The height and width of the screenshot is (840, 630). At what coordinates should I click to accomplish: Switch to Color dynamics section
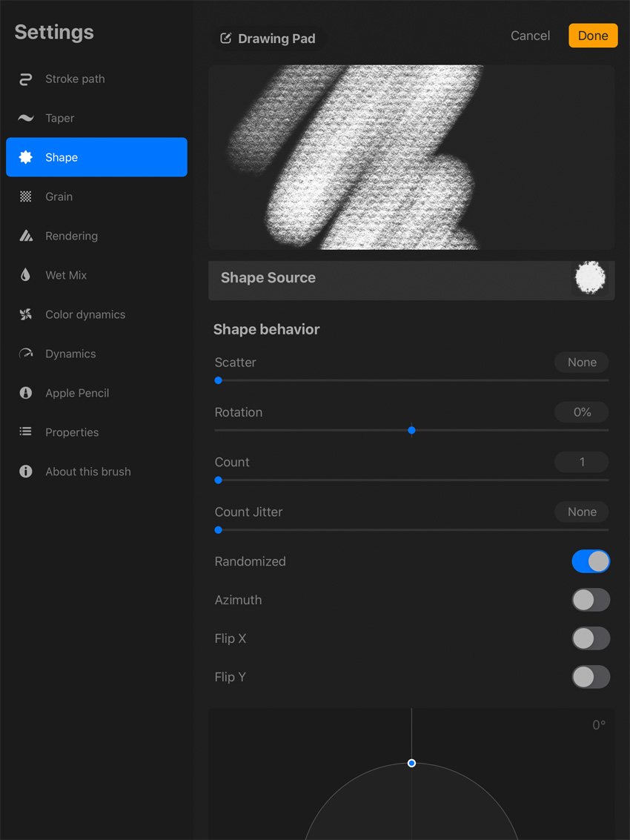click(85, 314)
